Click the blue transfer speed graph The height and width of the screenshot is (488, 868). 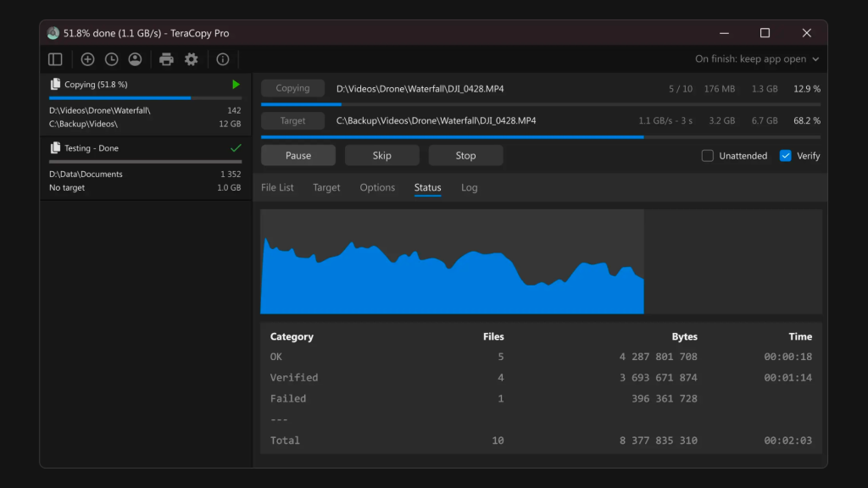click(x=452, y=277)
